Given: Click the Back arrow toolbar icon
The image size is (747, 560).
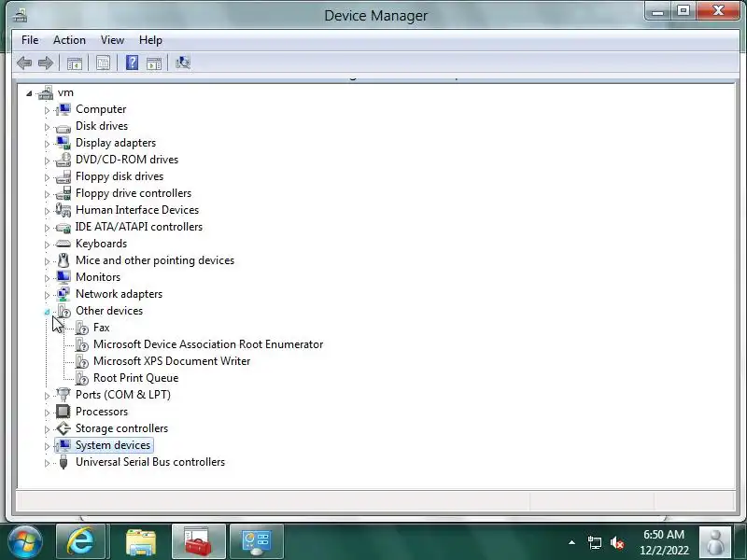Looking at the screenshot, I should coord(24,63).
